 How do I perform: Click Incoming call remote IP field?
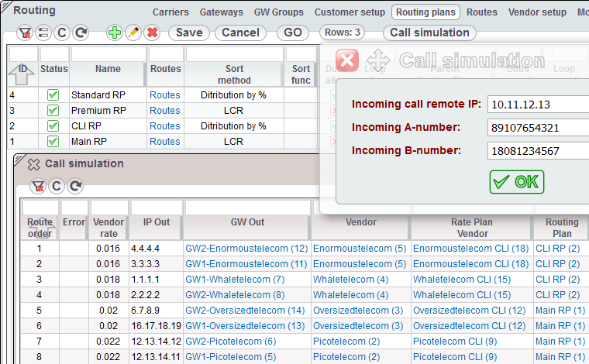pyautogui.click(x=539, y=105)
